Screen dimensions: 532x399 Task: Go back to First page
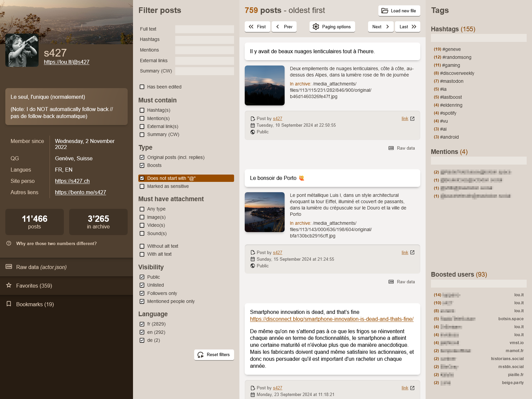click(x=257, y=27)
